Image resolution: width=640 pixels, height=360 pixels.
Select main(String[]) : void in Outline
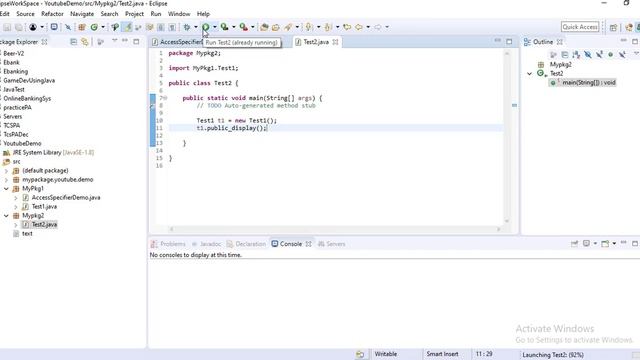click(583, 83)
